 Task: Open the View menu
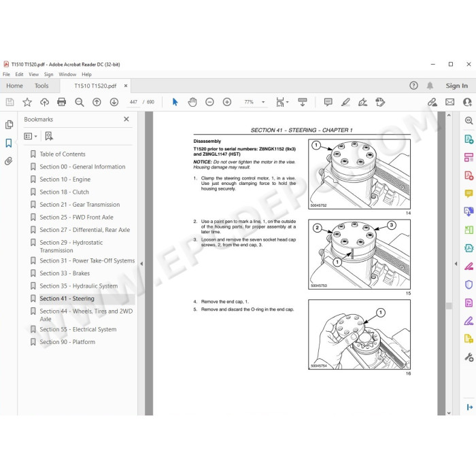click(x=34, y=74)
